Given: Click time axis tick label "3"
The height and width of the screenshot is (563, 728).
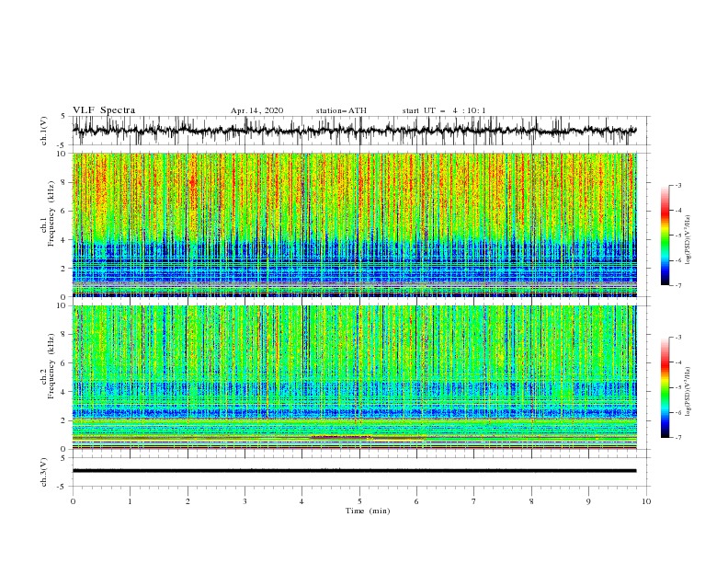Looking at the screenshot, I should (x=245, y=501).
